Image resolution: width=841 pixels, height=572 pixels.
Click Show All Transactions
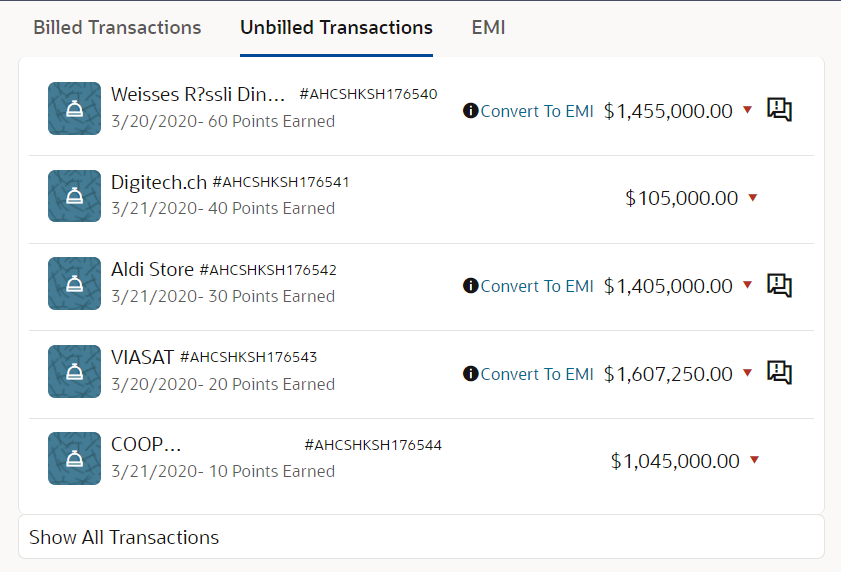(124, 537)
